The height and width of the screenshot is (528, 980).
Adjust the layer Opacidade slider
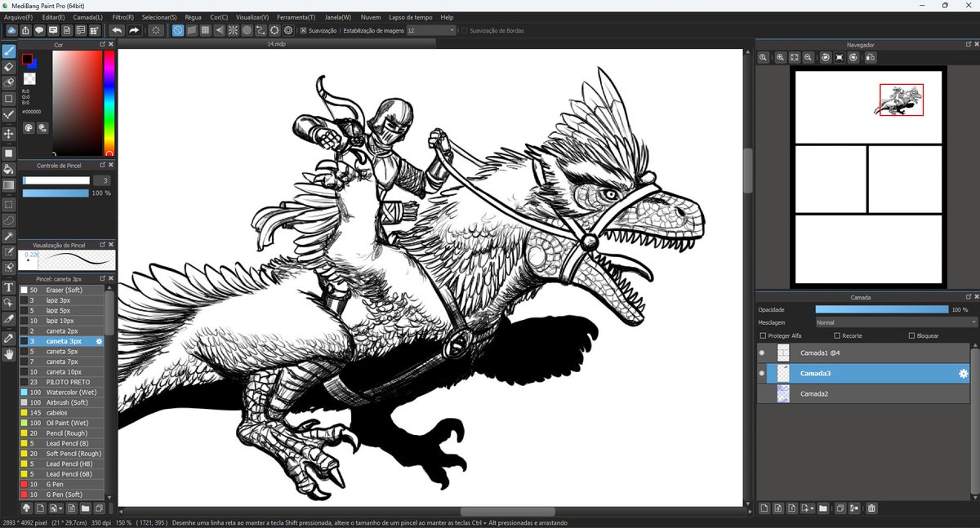click(882, 309)
